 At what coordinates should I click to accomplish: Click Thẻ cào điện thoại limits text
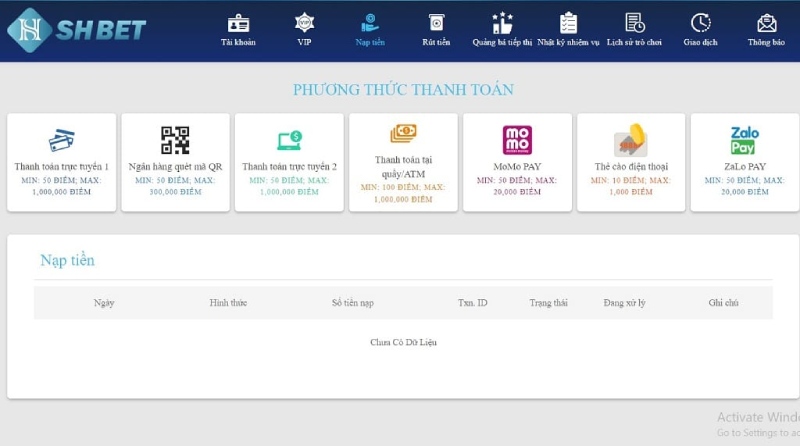pos(631,186)
